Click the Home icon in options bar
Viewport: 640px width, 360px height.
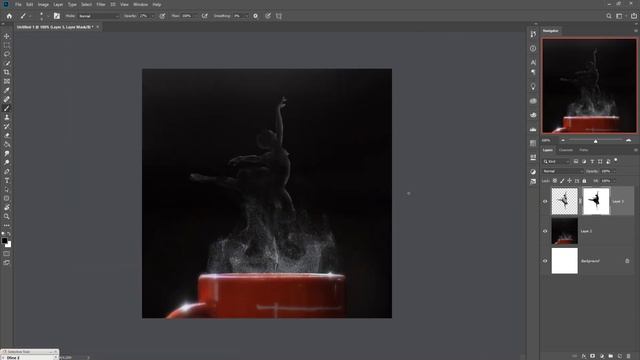[x=9, y=16]
